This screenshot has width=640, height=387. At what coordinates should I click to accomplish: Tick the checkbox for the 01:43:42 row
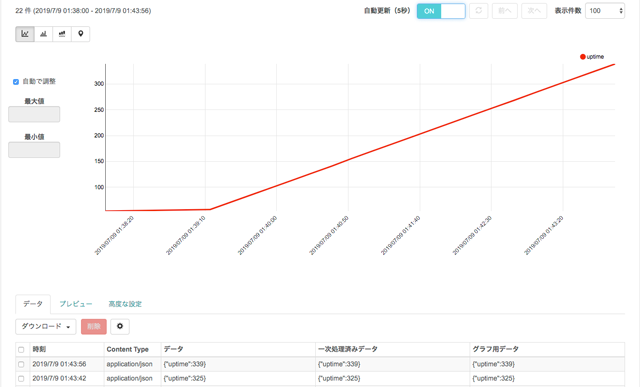[x=21, y=379]
